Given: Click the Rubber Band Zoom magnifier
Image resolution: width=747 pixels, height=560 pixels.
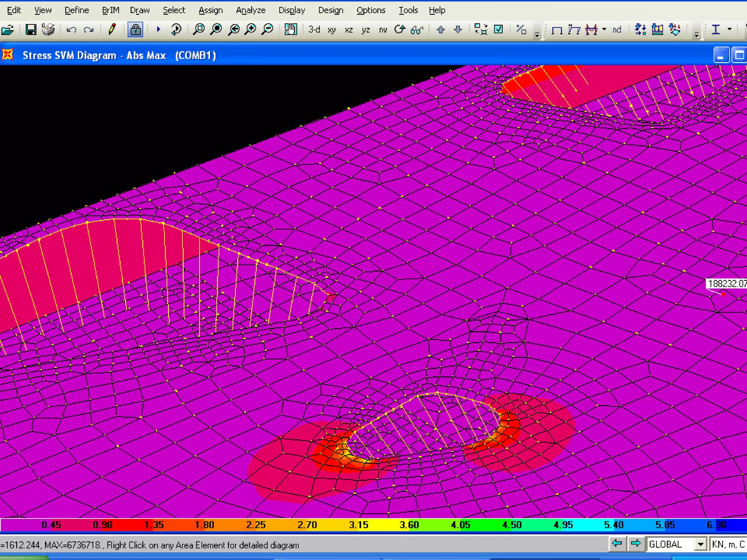Looking at the screenshot, I should [199, 29].
